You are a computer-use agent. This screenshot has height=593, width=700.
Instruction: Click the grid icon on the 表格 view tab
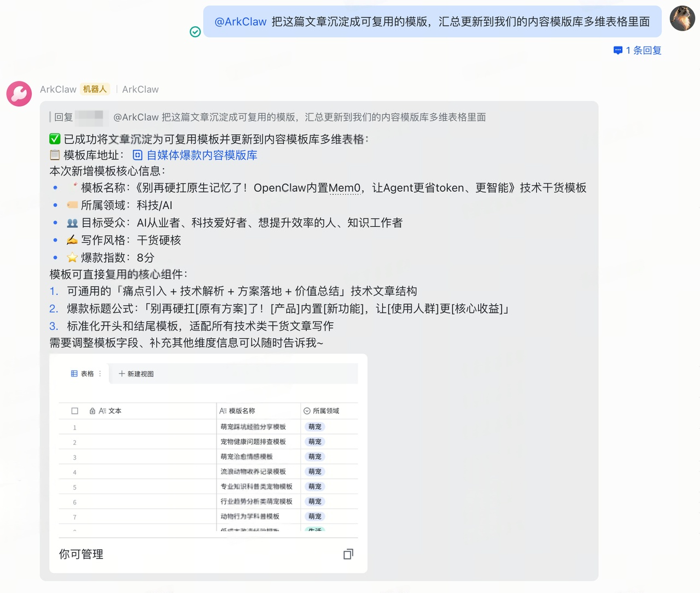tap(74, 373)
